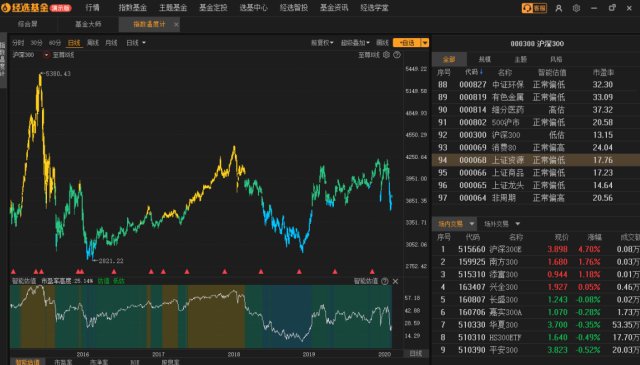Viewport: 640px width, 365px height.
Task: Open the 经选智投 menu
Action: tap(294, 8)
